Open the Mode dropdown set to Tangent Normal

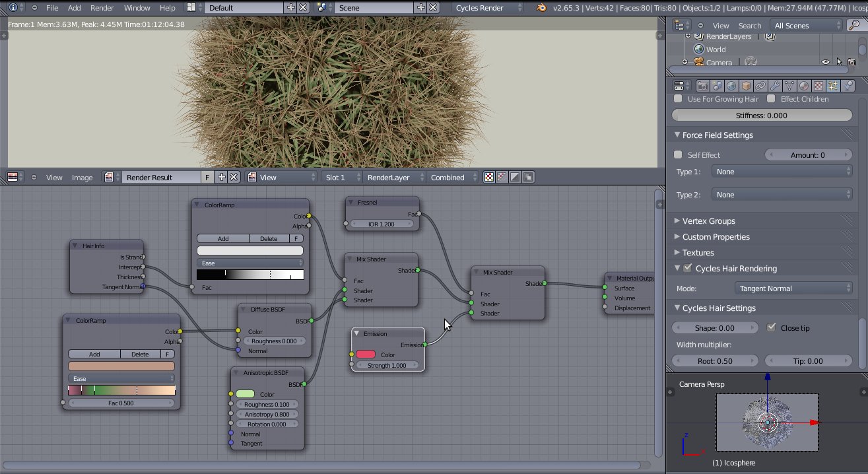pos(793,288)
